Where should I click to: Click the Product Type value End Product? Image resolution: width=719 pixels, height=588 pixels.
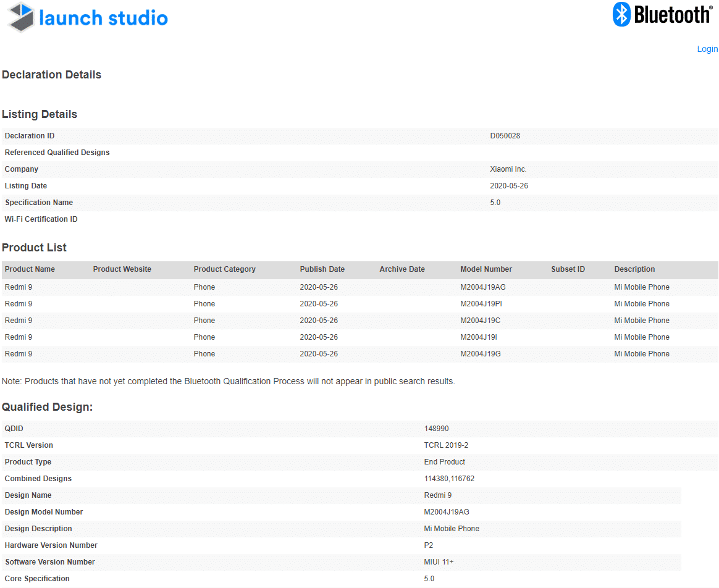[444, 462]
